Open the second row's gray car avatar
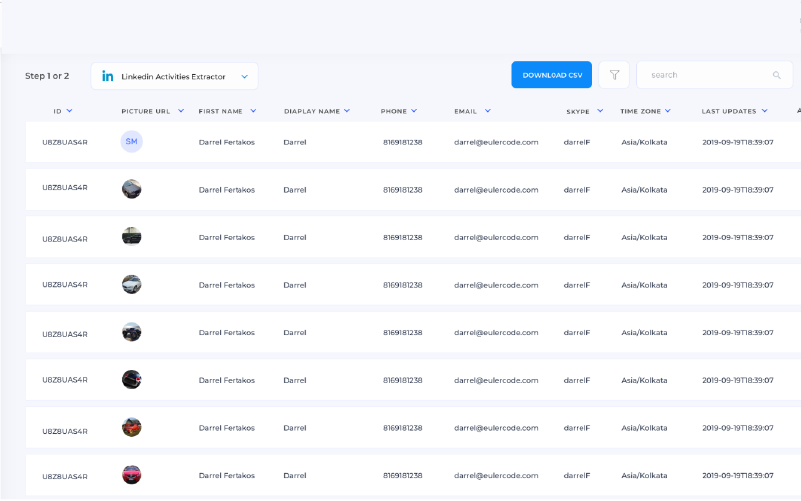 (131, 189)
